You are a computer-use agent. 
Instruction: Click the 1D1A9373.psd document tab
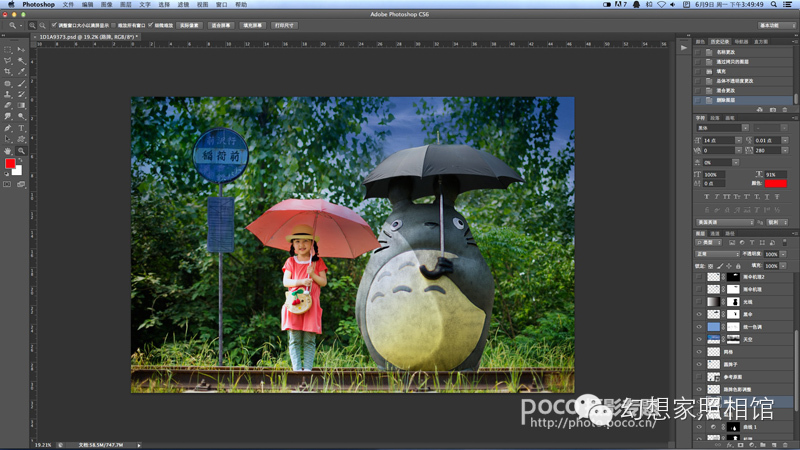coord(87,37)
